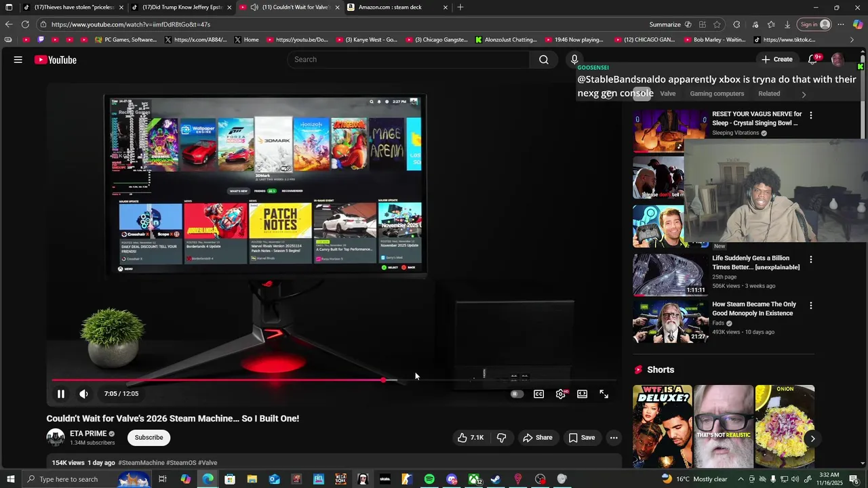Open a new browser tab

[460, 7]
